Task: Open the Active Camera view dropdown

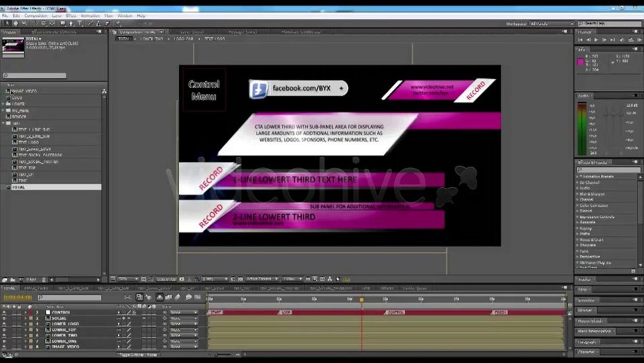Action: coord(262,279)
